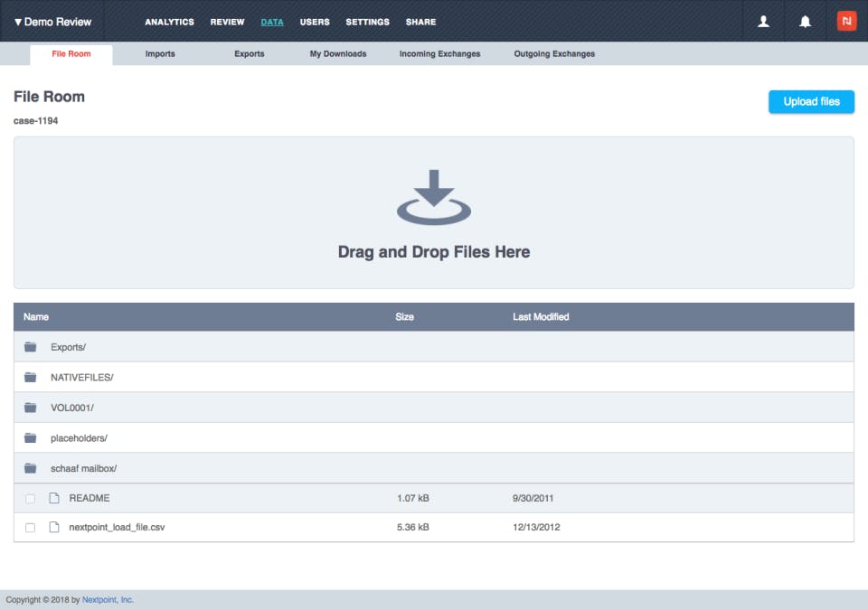Check the checkbox next to README

tap(28, 498)
